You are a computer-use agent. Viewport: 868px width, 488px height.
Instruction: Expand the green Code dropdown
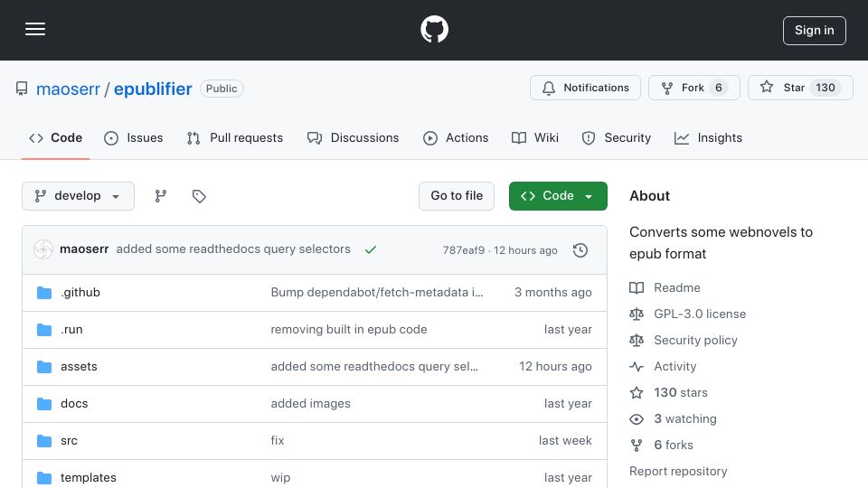pos(558,196)
